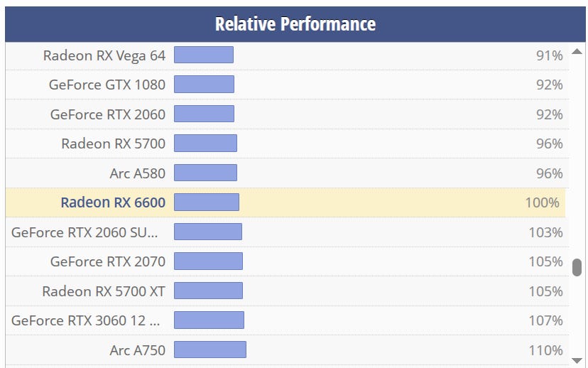
Task: Click the scroll down arrow
Action: pos(577,360)
